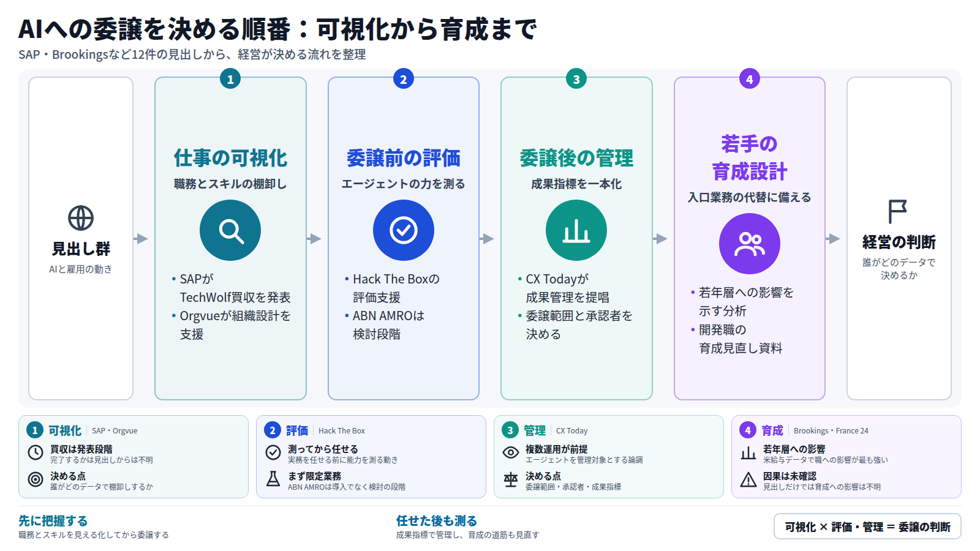Click the target icon in the 可視化 card
This screenshot has width=980, height=551.
coord(36,479)
